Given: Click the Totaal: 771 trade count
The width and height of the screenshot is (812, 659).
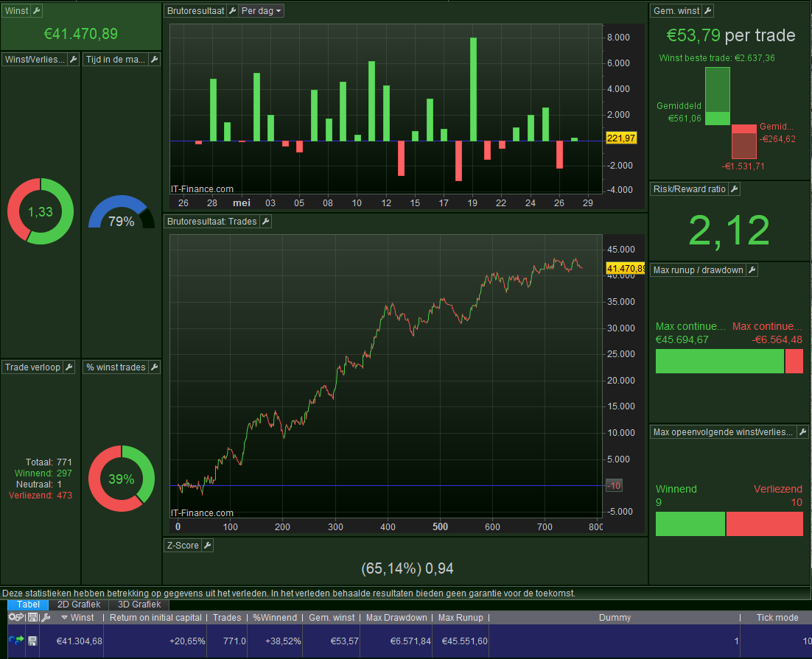Looking at the screenshot, I should [49, 462].
